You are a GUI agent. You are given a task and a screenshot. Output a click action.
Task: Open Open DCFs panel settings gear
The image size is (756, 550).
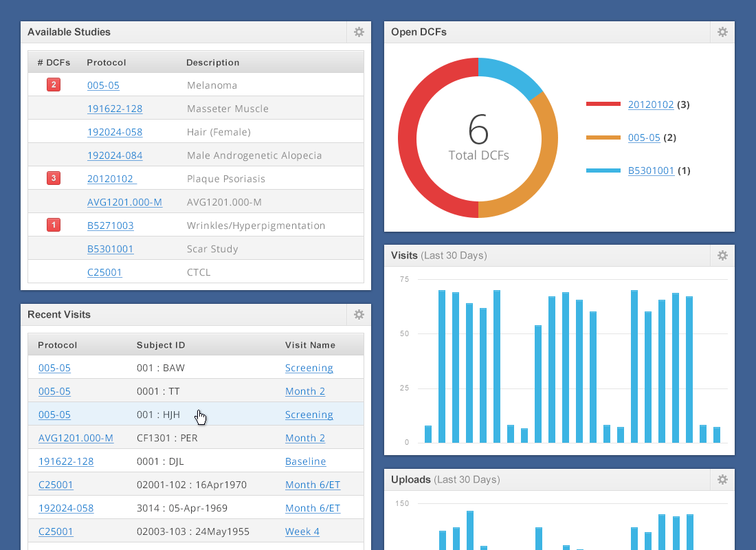(722, 32)
